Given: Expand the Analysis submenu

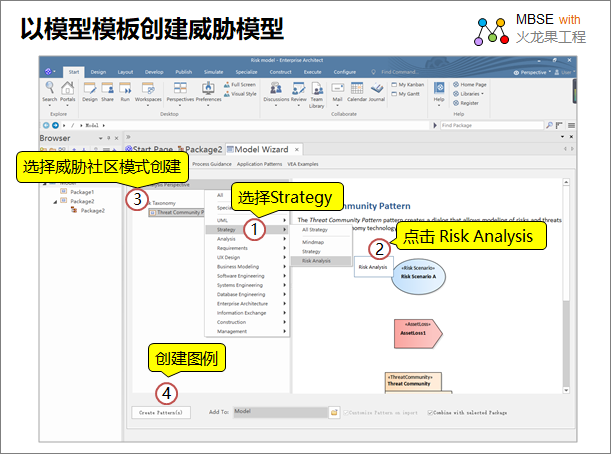Looking at the screenshot, I should 247,239.
